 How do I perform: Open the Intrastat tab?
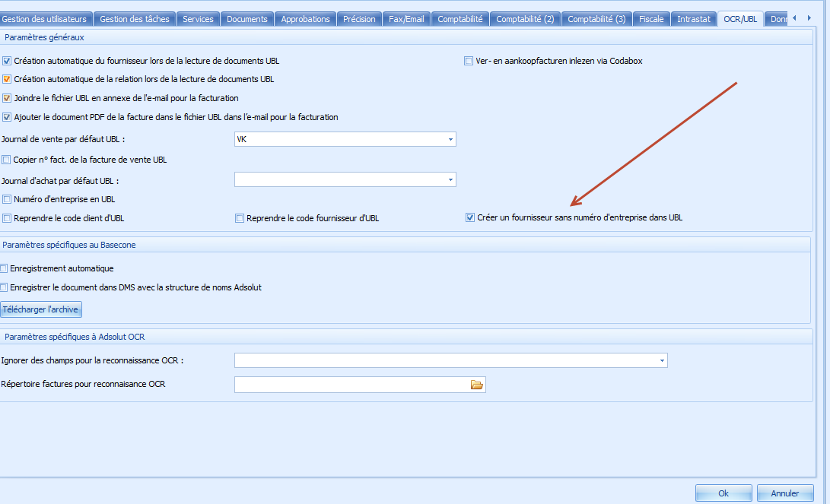pos(693,19)
